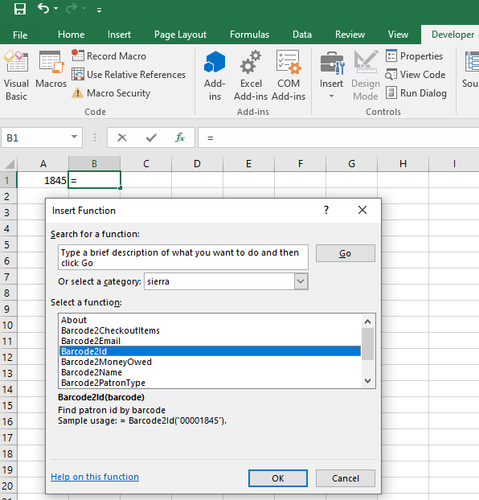This screenshot has height=500, width=479.
Task: Click the Undo arrow icon
Action: [x=43, y=8]
